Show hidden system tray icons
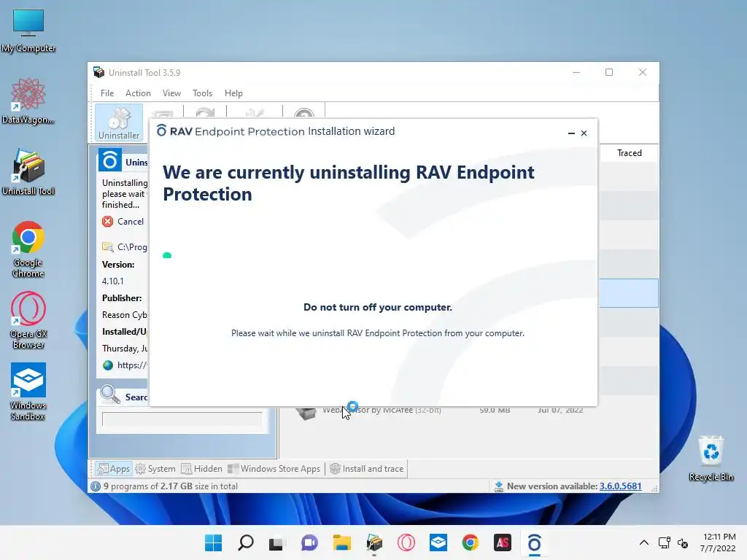 [643, 542]
